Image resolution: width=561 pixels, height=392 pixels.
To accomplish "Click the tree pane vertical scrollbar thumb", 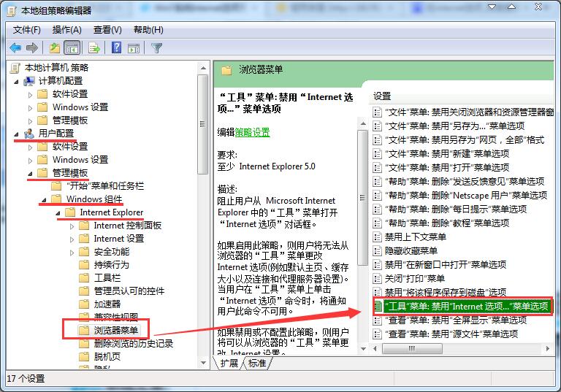I will point(203,124).
